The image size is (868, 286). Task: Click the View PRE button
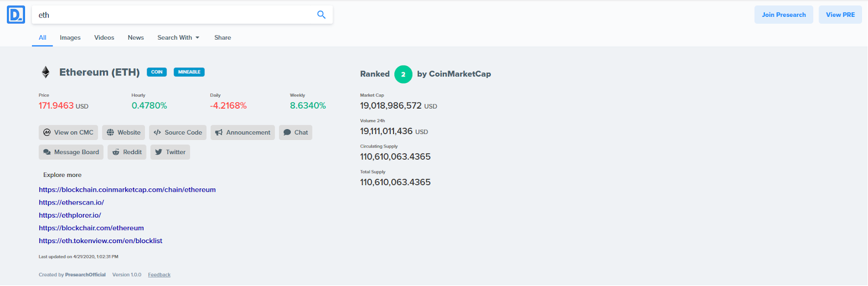click(x=840, y=15)
